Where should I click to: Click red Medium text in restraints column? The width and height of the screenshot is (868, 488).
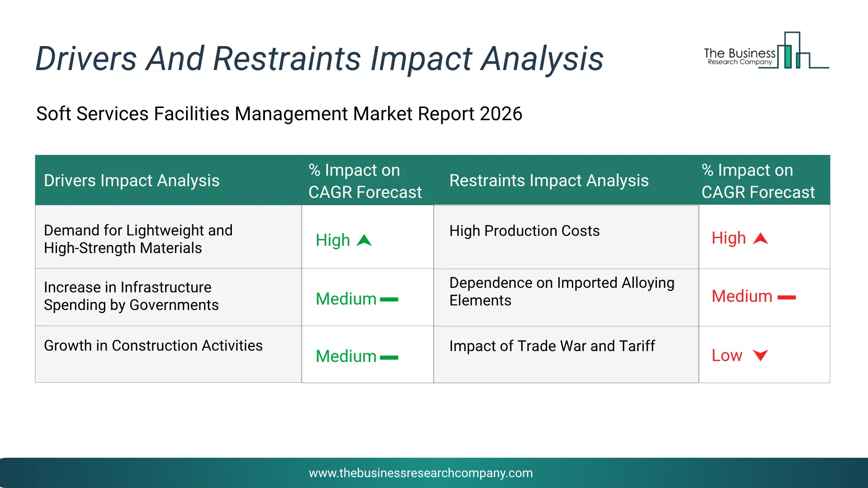pos(742,296)
